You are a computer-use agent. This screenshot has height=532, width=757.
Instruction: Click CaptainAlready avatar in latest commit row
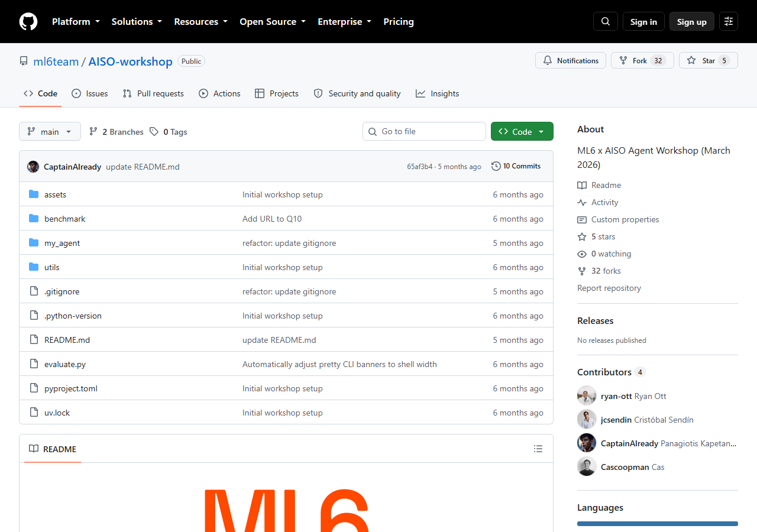click(x=33, y=167)
